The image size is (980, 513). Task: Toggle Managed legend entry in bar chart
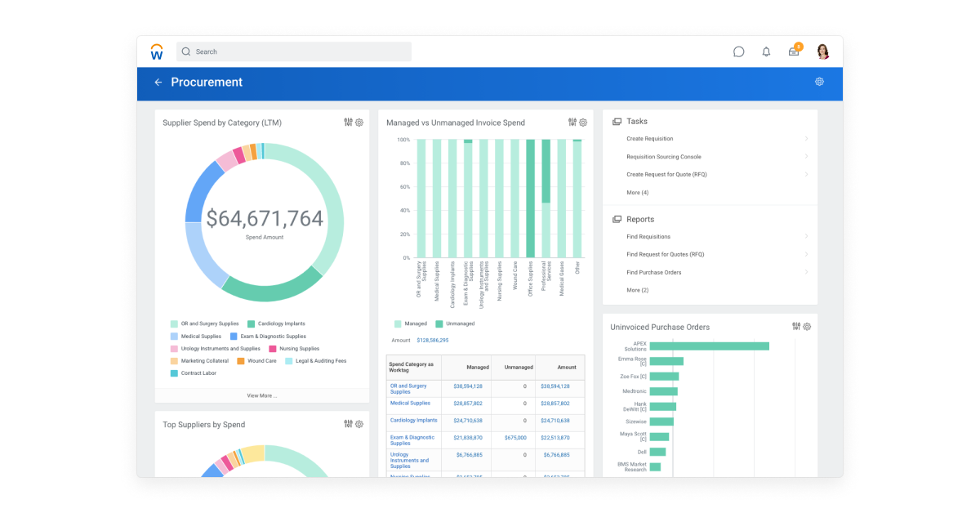click(x=411, y=323)
